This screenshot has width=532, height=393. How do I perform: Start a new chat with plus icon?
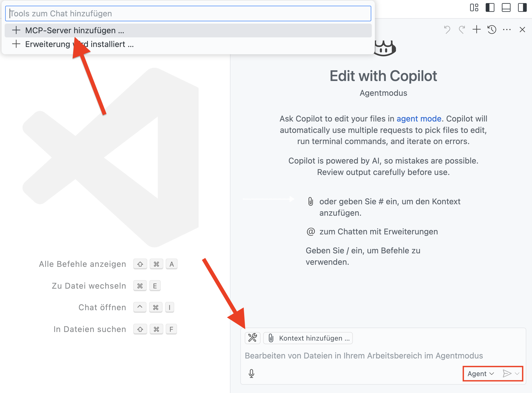point(477,30)
